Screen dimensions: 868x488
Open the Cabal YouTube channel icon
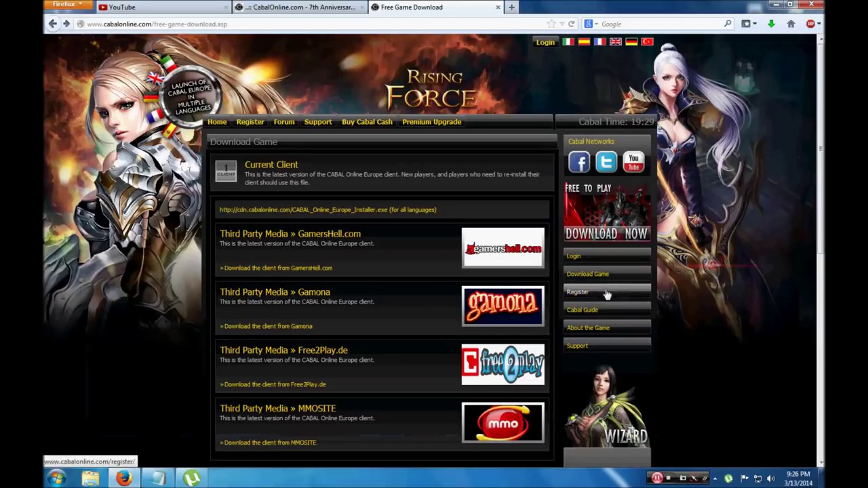[x=633, y=162]
